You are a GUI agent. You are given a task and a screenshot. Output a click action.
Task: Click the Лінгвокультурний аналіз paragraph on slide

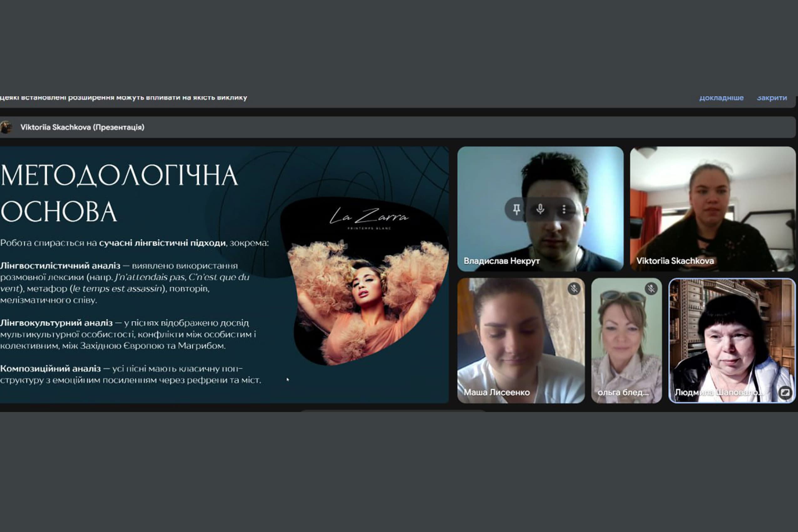pos(127,334)
